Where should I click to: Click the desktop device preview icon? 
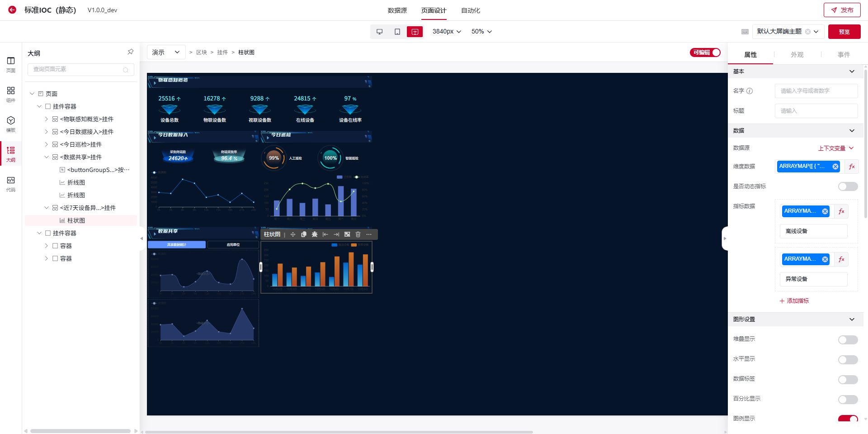380,32
